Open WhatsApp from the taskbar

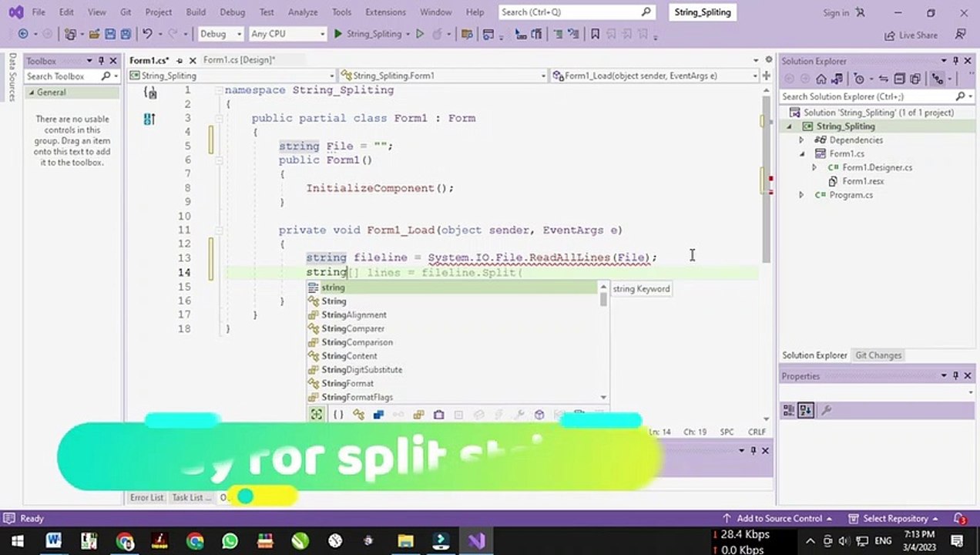[x=230, y=541]
